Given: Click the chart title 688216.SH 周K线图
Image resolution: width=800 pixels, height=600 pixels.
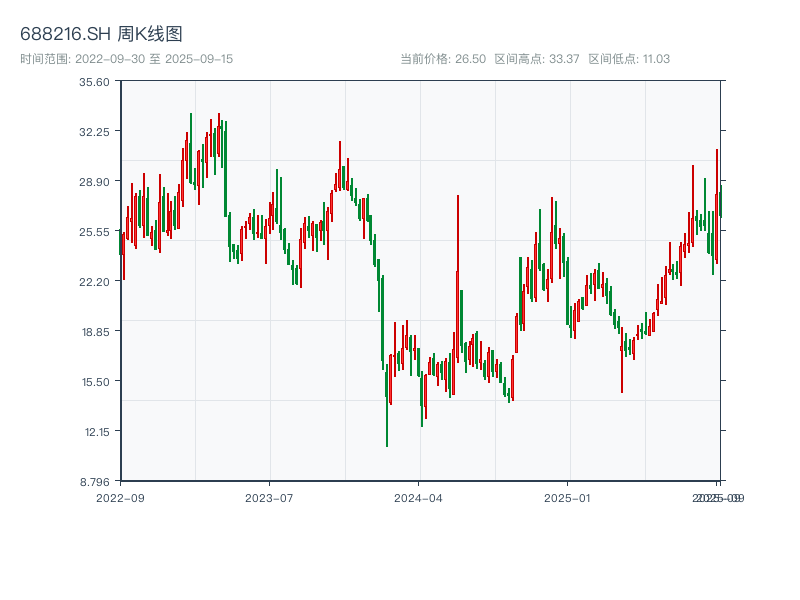Looking at the screenshot, I should click(101, 34).
